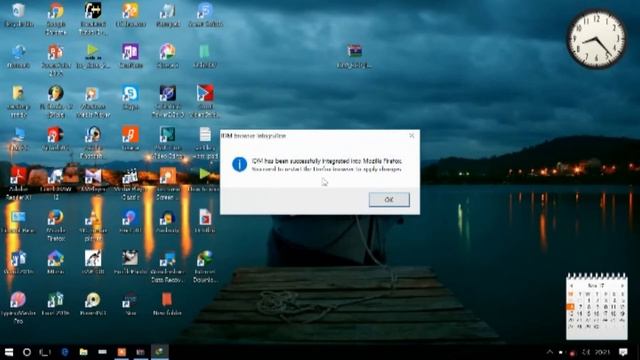The height and width of the screenshot is (360, 640).
Task: Open the FL Studio desktop shortcut
Action: (x=56, y=102)
